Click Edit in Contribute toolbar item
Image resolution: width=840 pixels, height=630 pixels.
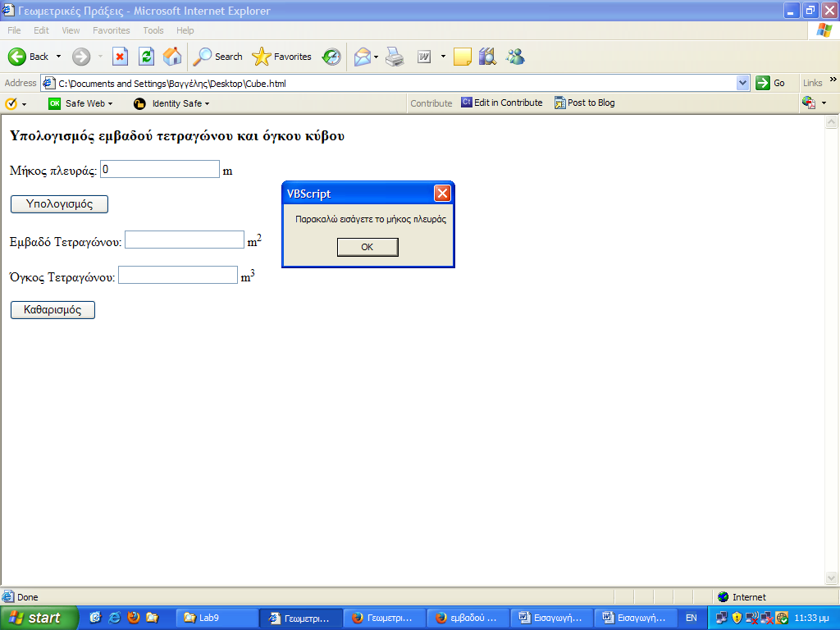pyautogui.click(x=502, y=103)
